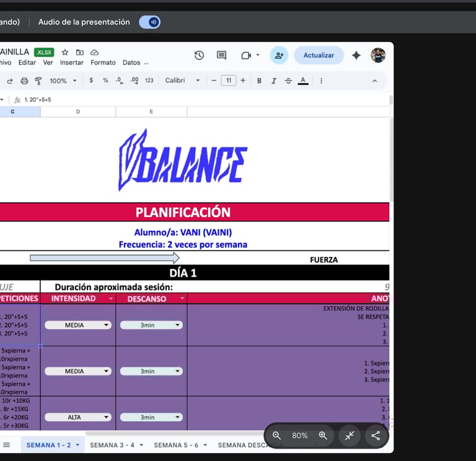Click the Actualizar button

pyautogui.click(x=319, y=55)
